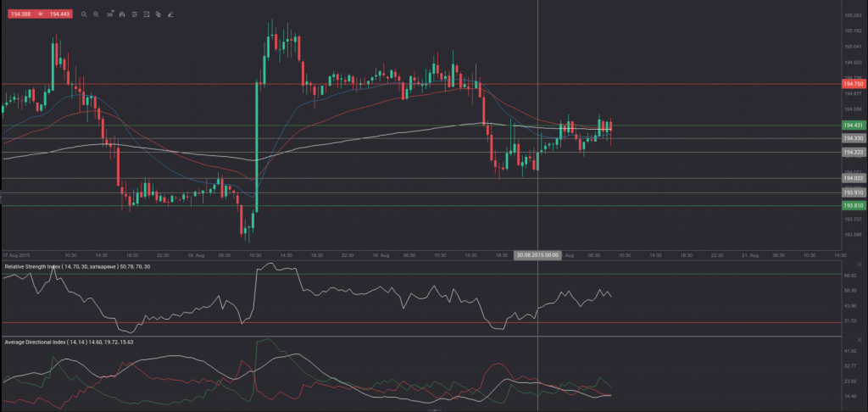This screenshot has width=868, height=412.
Task: Click the zoom in magnifier icon
Action: [x=96, y=14]
